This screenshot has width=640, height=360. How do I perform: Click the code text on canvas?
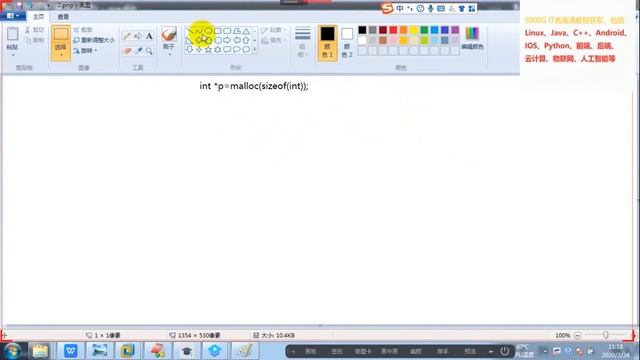coord(254,86)
